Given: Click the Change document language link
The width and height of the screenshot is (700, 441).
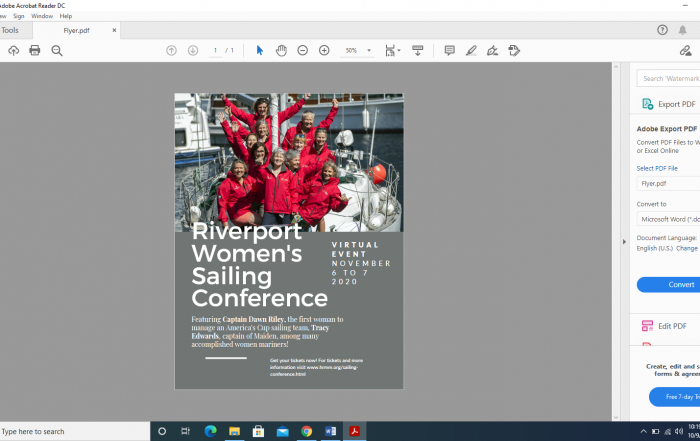Looking at the screenshot, I should coord(687,248).
